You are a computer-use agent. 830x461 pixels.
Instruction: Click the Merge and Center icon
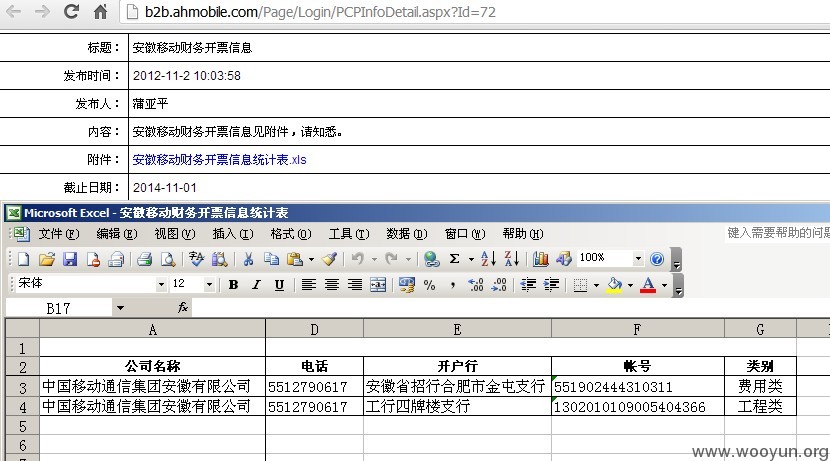(x=378, y=285)
